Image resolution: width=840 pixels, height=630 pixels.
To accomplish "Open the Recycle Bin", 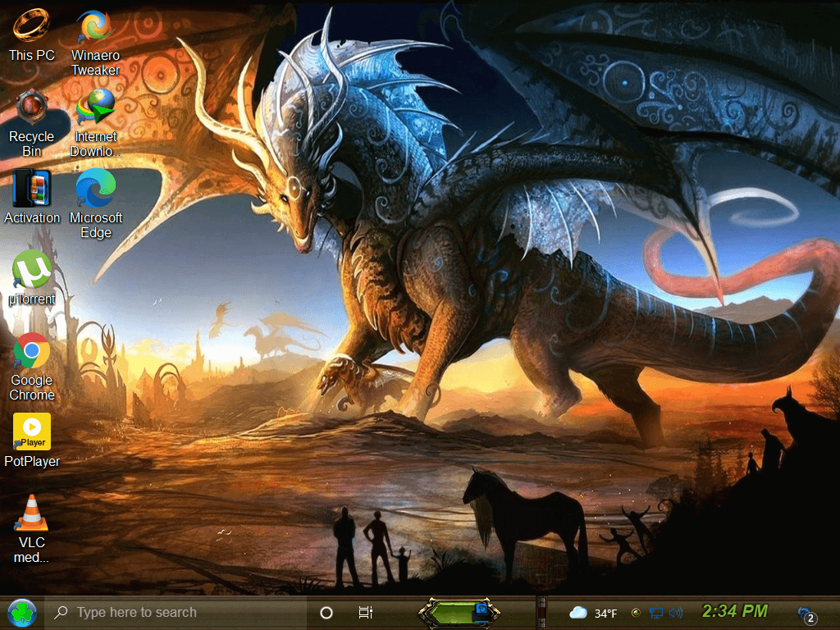I will click(32, 124).
